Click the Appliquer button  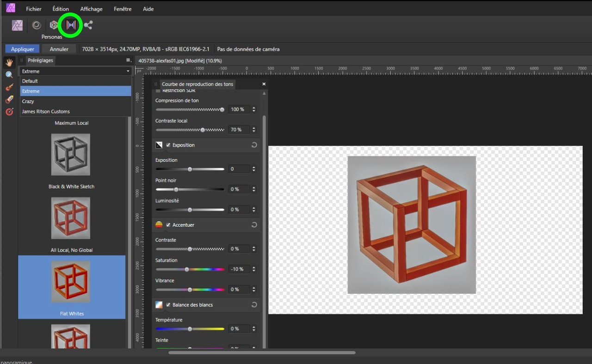(x=22, y=49)
